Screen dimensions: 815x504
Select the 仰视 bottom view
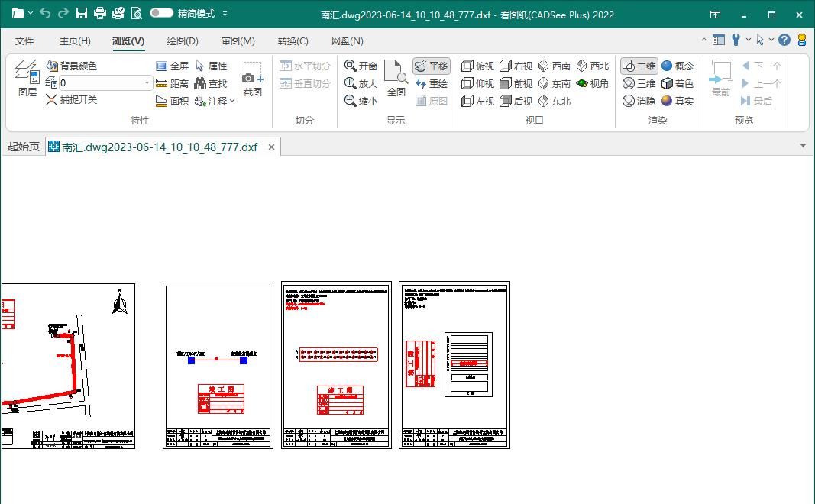coord(477,84)
